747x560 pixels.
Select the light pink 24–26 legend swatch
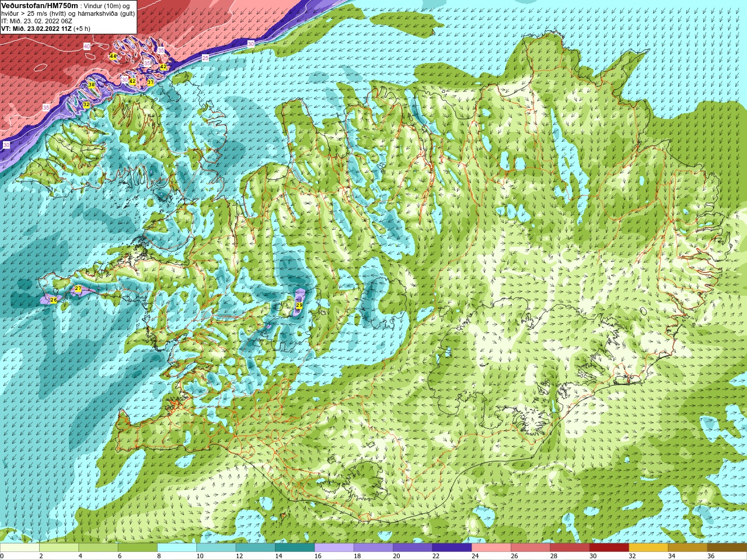491,548
